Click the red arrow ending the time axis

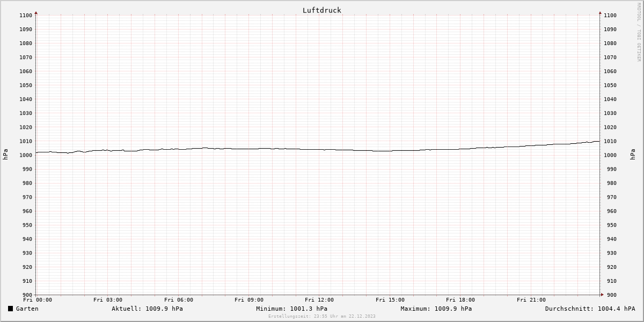(x=602, y=295)
